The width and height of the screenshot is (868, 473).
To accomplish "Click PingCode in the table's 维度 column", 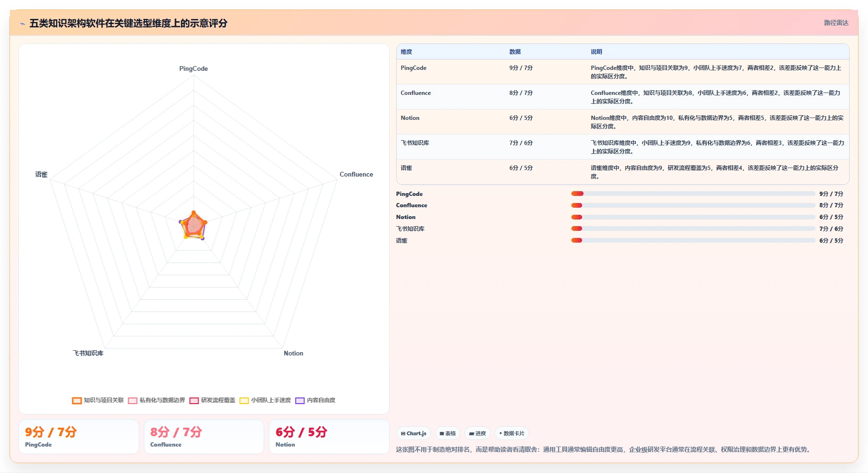I will tap(413, 68).
